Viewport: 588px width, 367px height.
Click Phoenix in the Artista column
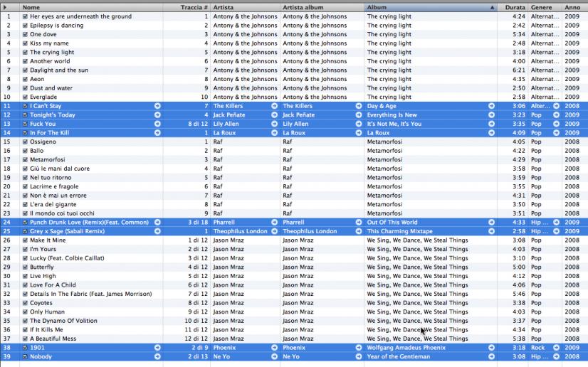(225, 348)
